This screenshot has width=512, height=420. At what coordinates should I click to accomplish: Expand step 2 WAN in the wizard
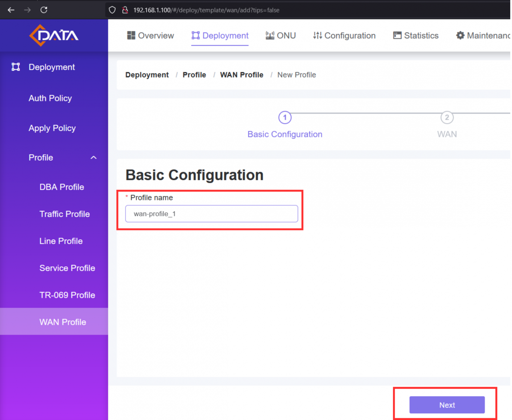[447, 118]
